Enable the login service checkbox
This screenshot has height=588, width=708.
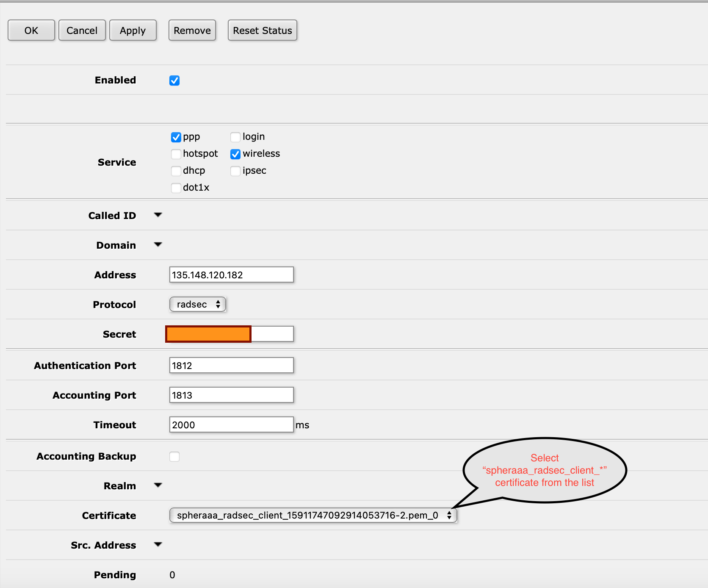click(235, 137)
